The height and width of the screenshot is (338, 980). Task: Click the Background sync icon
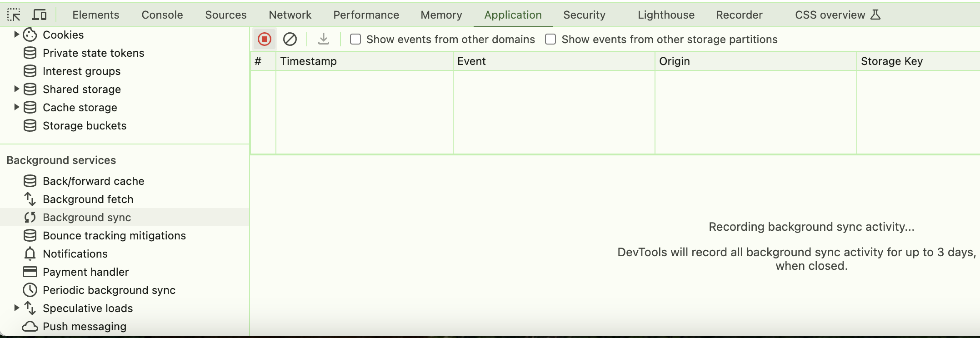30,217
